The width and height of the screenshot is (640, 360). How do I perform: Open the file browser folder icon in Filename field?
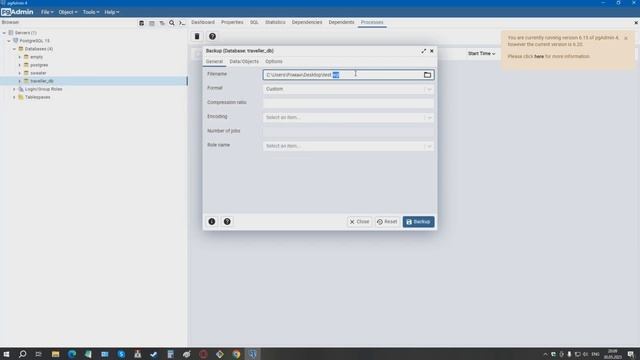[x=427, y=75]
